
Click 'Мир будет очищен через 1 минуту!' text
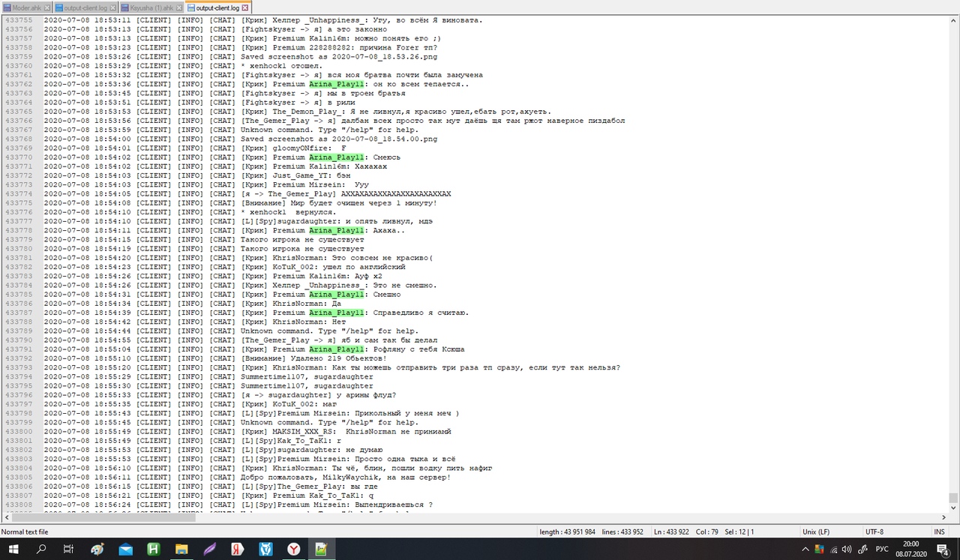(364, 202)
